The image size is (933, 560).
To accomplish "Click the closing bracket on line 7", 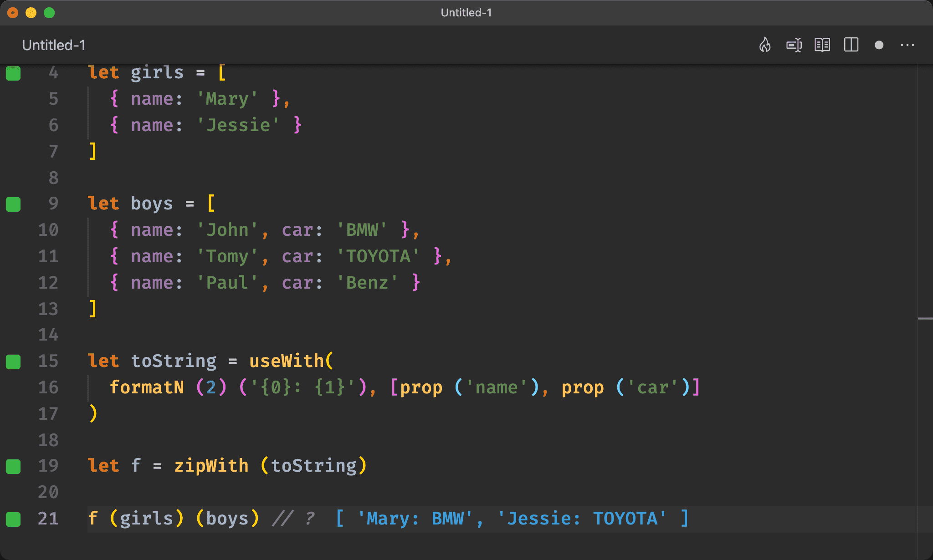I will (93, 151).
